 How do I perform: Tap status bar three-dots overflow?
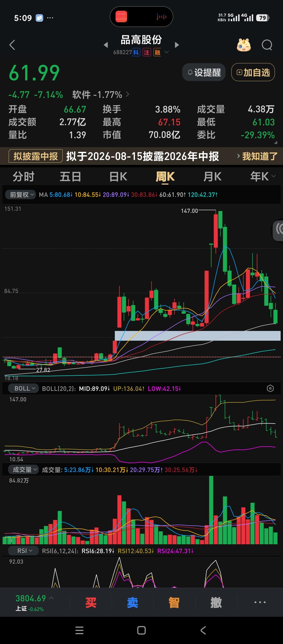(x=50, y=18)
